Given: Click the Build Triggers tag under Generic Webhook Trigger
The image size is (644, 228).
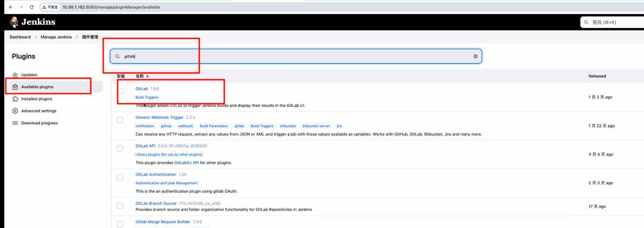Looking at the screenshot, I should tap(262, 126).
